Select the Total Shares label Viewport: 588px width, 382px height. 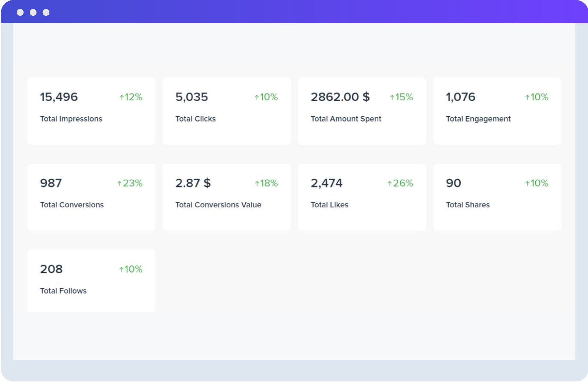point(468,205)
